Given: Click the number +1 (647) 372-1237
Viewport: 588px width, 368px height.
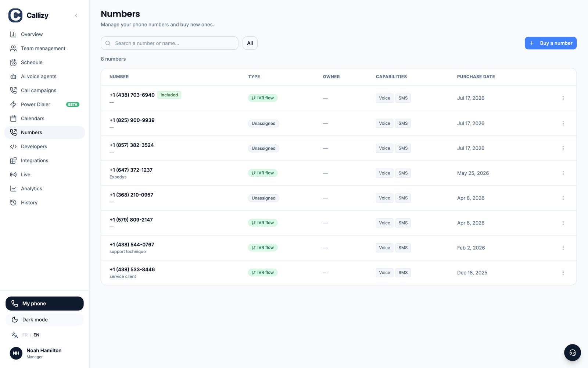Looking at the screenshot, I should click(131, 170).
